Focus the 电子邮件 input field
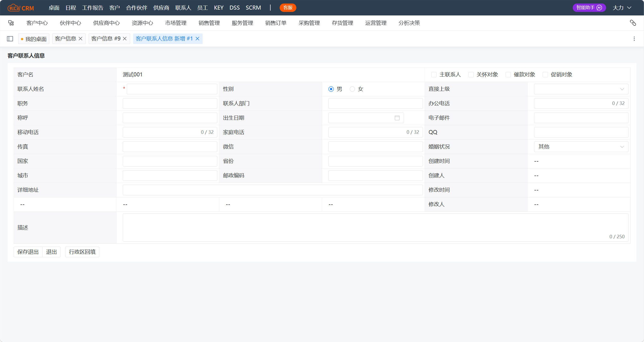Image resolution: width=644 pixels, height=342 pixels. coord(581,118)
